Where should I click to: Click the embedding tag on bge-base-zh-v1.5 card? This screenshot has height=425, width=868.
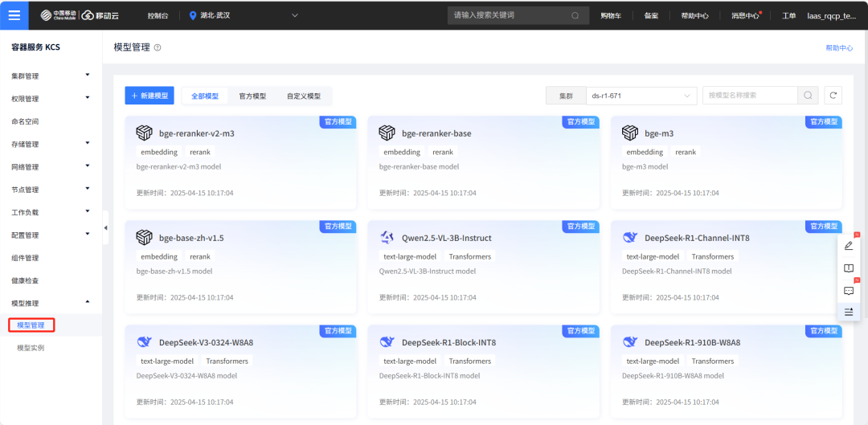coord(159,256)
